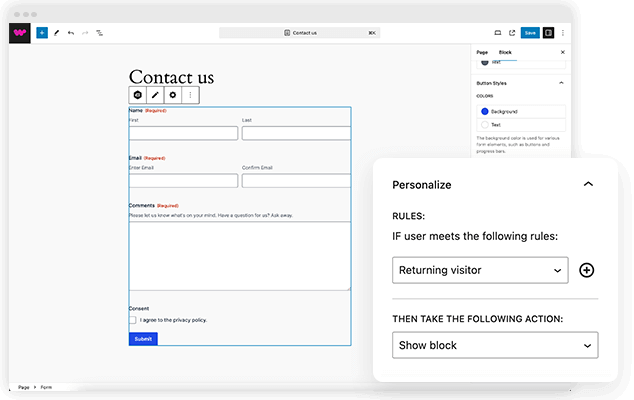Open the Show block action dropdown

click(x=495, y=345)
